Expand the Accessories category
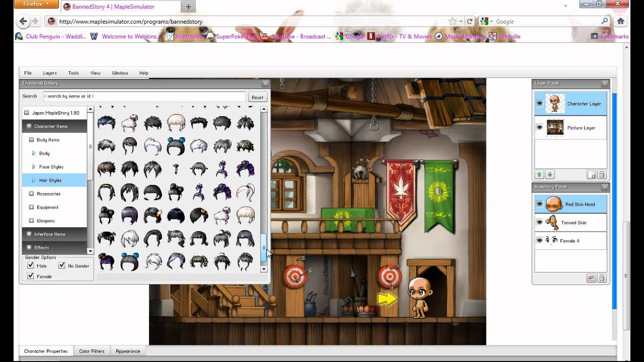Image resolution: width=644 pixels, height=362 pixels. (31, 194)
